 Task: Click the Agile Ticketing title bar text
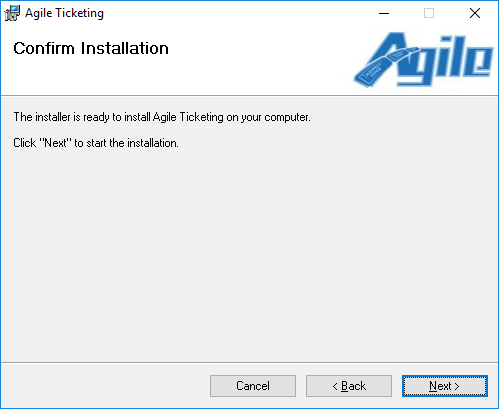pos(64,13)
